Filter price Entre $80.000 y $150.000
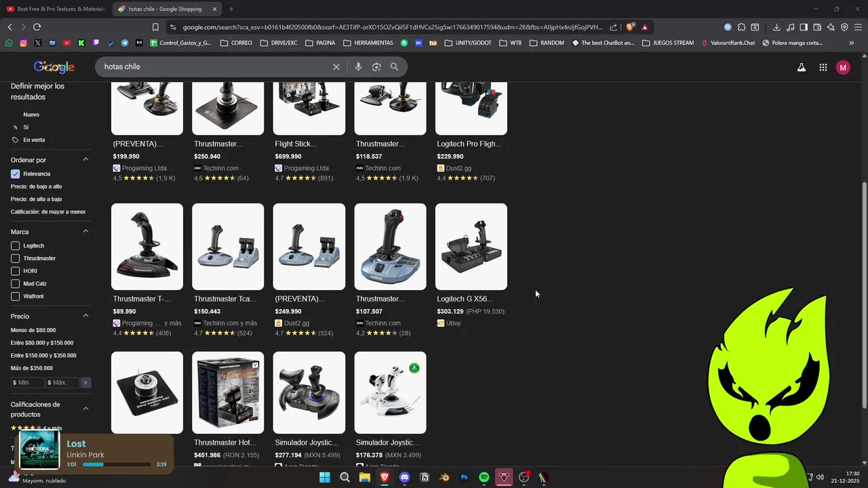Image resolution: width=868 pixels, height=488 pixels. coord(42,343)
